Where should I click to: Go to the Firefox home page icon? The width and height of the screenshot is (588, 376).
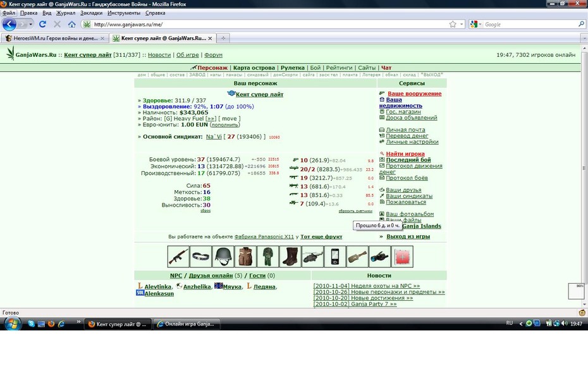pyautogui.click(x=71, y=25)
